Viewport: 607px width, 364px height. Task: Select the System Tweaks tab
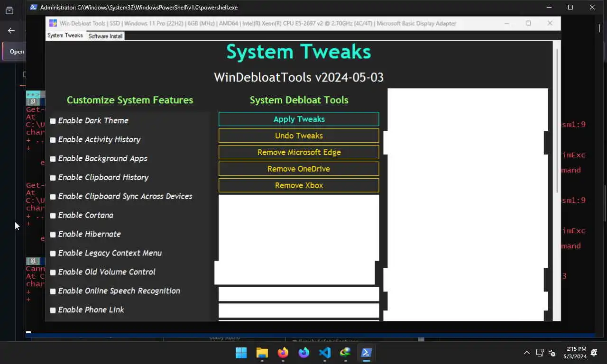(x=65, y=36)
